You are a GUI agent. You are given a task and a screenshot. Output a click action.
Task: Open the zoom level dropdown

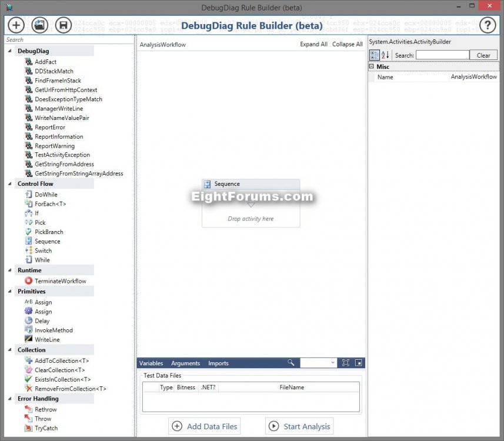(333, 363)
